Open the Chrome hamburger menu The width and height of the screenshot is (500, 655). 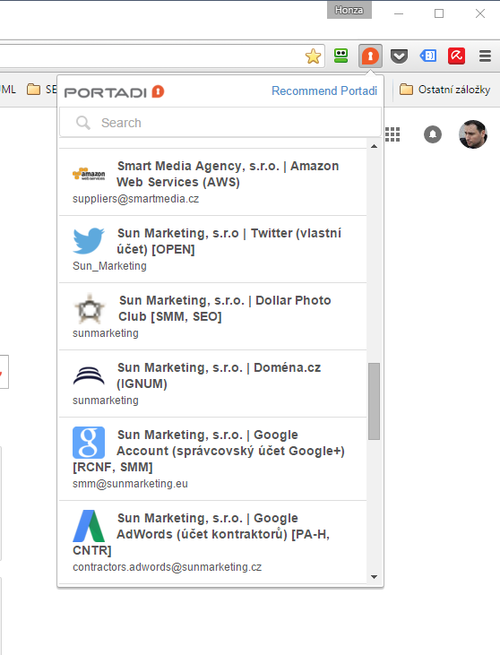tap(485, 56)
